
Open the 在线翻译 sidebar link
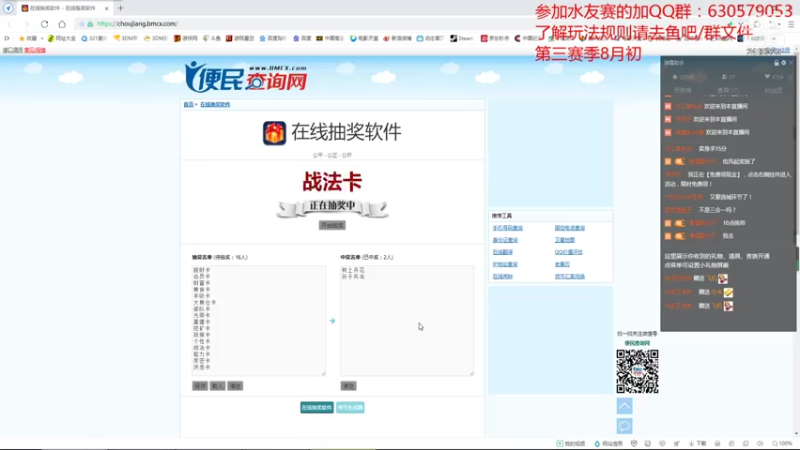pyautogui.click(x=503, y=252)
